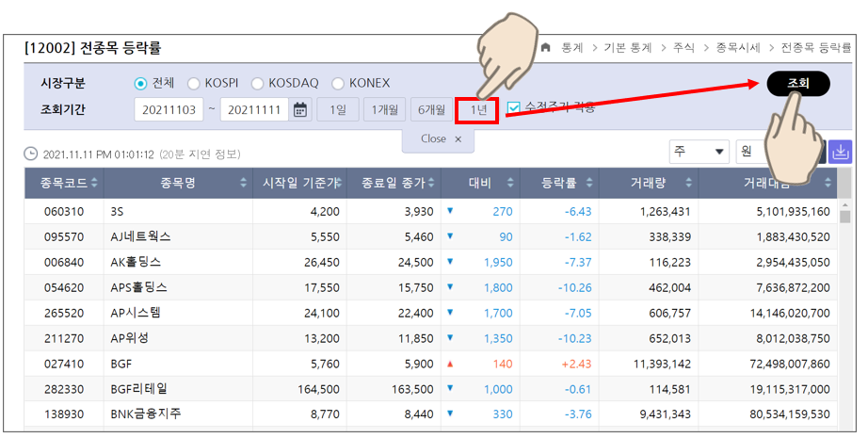Open 기본 통계 breadcrumb link
868x438 pixels.
[x=628, y=48]
